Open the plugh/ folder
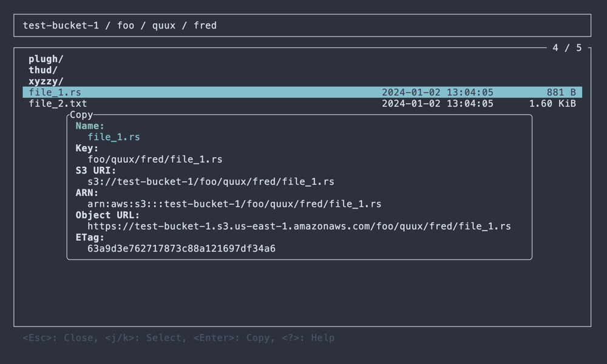 pos(46,59)
